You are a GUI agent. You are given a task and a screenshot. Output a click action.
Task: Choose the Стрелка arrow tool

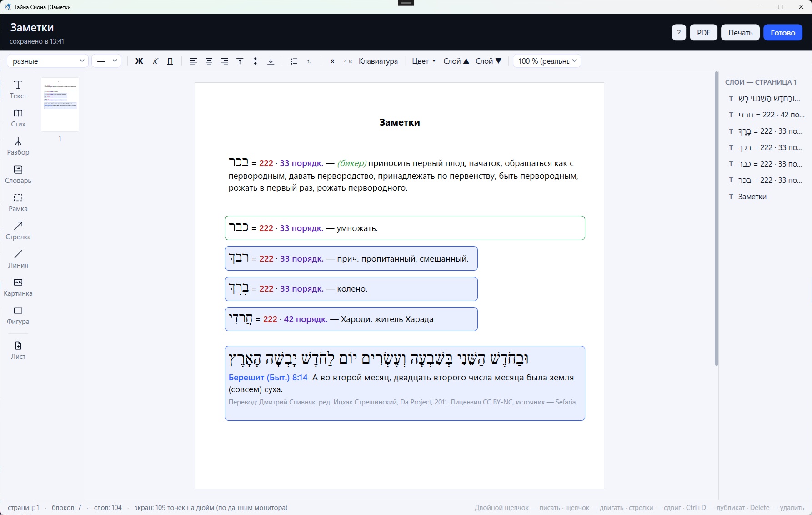18,231
